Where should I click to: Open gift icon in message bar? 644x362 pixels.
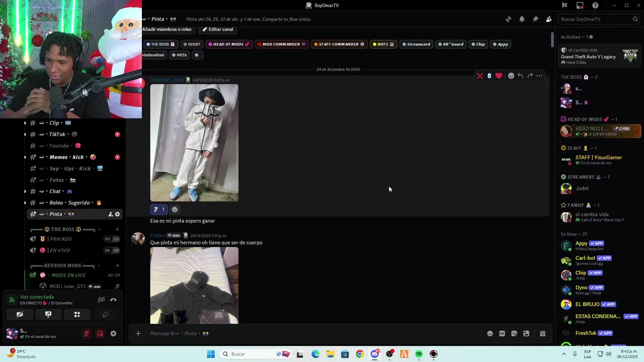543,333
